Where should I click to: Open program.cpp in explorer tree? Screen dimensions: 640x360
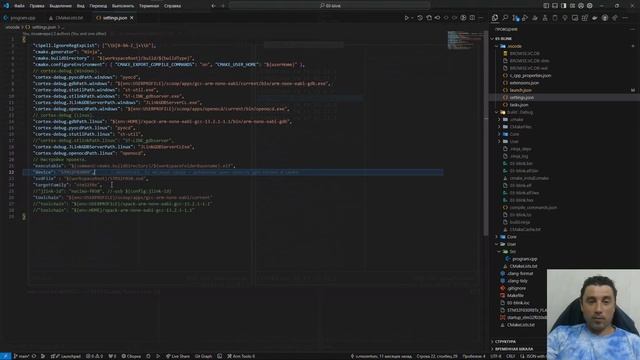click(x=524, y=259)
